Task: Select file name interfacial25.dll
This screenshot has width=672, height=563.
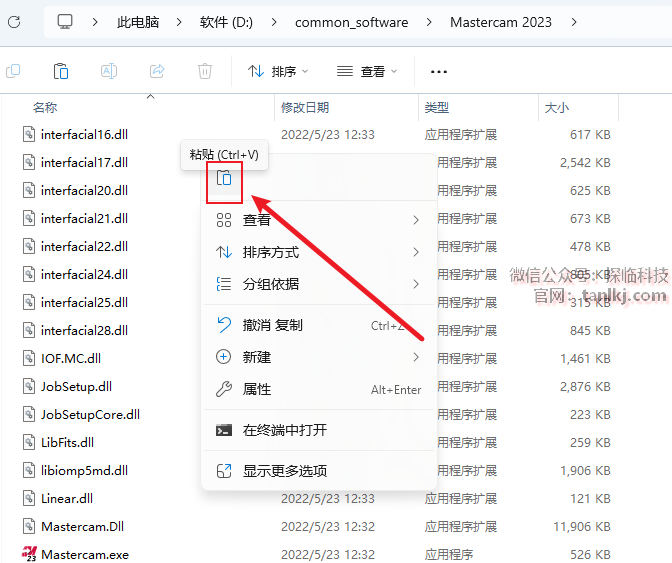Action: 84,302
